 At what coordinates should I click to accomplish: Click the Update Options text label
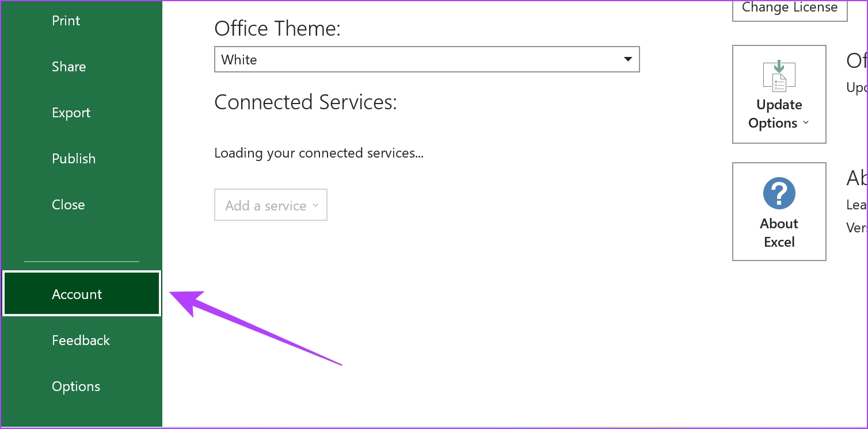[x=779, y=114]
